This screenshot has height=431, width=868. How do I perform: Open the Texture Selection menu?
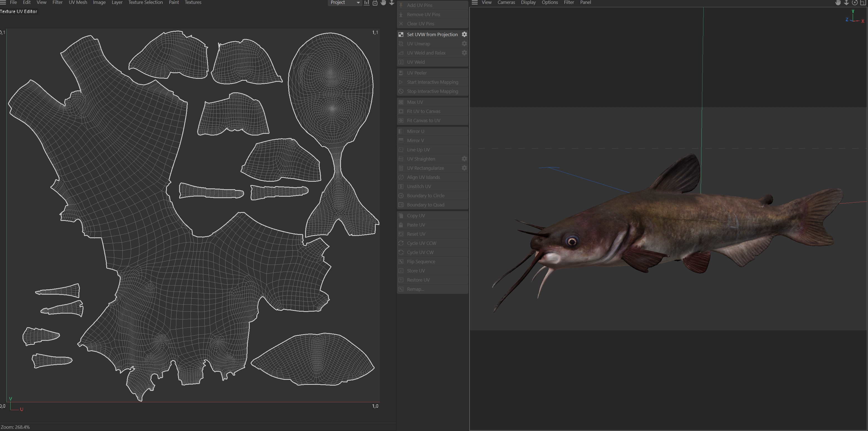145,2
